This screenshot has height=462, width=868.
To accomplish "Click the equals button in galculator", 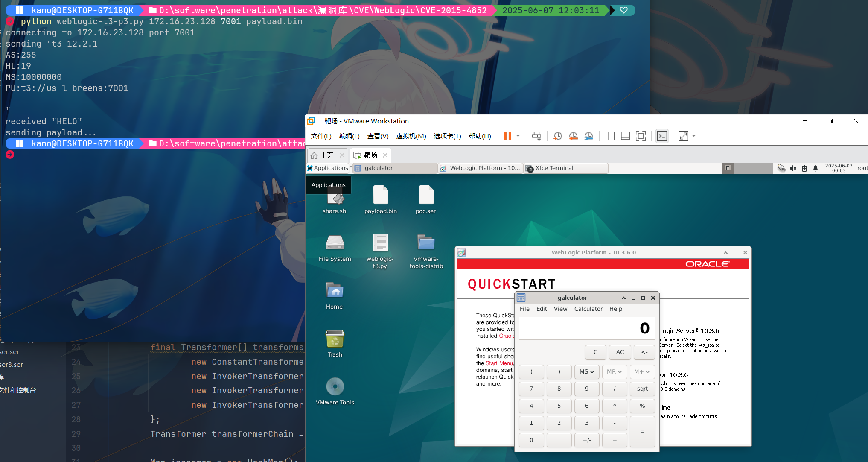I will [642, 432].
